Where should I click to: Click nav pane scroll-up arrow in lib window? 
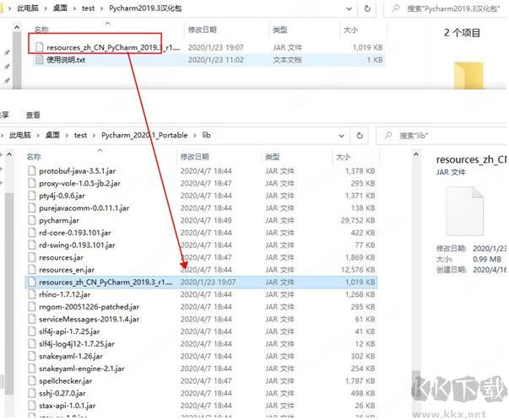9,154
